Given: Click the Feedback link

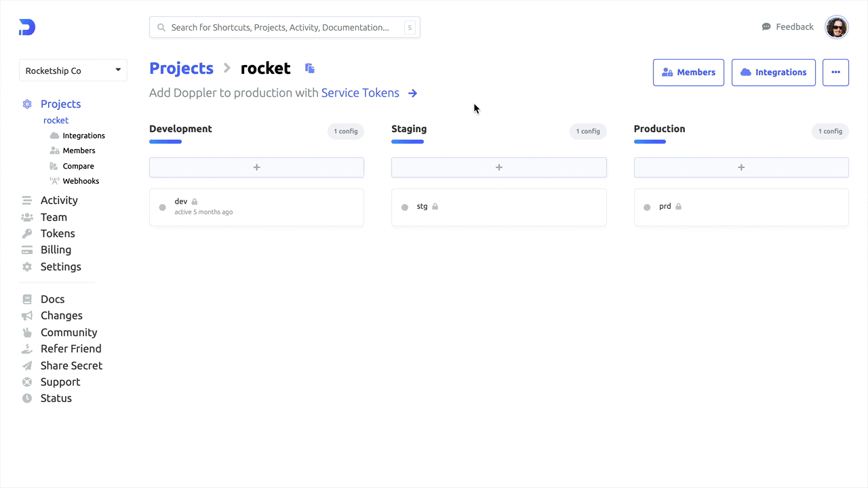Looking at the screenshot, I should (795, 27).
